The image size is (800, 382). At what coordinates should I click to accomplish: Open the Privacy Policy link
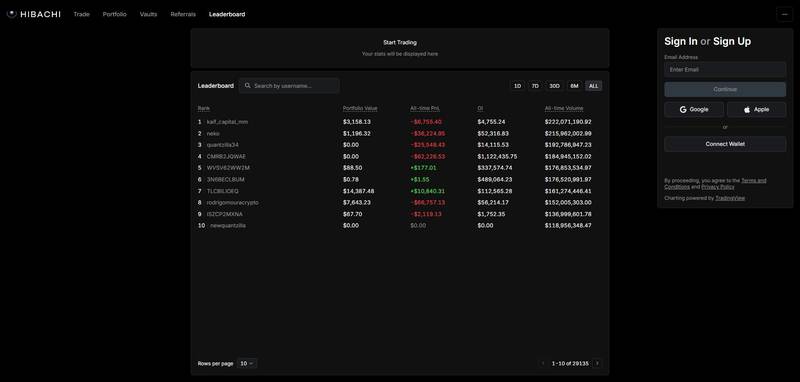[718, 187]
